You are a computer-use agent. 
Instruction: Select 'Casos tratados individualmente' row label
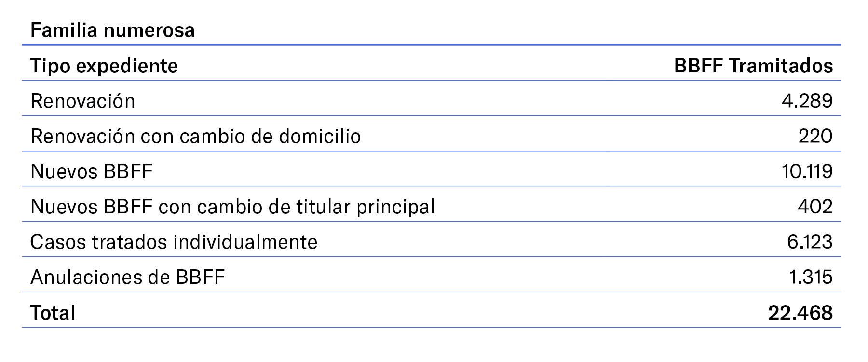[x=174, y=242]
